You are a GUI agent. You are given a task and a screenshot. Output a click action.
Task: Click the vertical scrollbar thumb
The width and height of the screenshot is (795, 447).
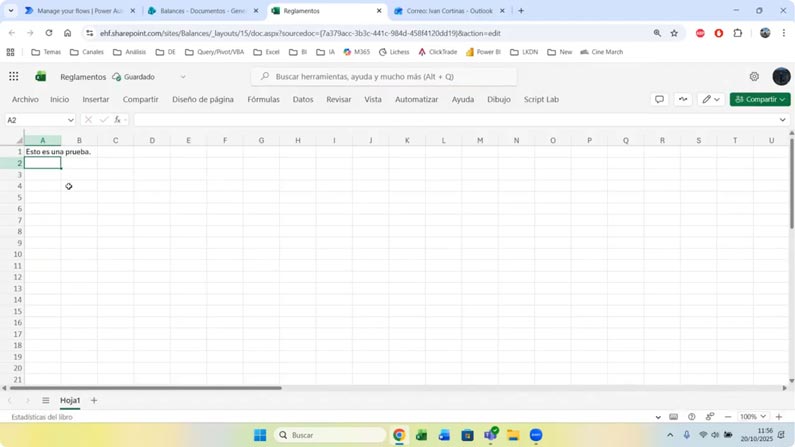(791, 184)
